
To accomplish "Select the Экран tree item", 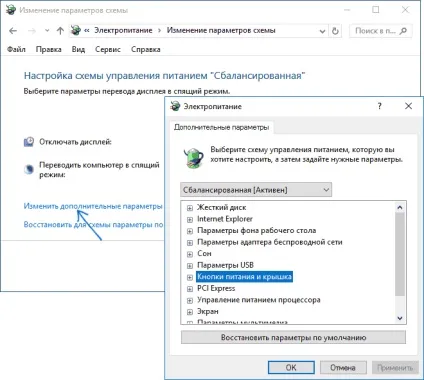I will (208, 311).
